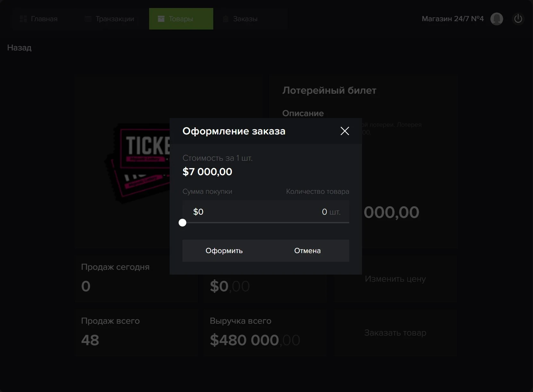The height and width of the screenshot is (392, 533).
Task: Click the quantity slider handle
Action: (x=182, y=223)
